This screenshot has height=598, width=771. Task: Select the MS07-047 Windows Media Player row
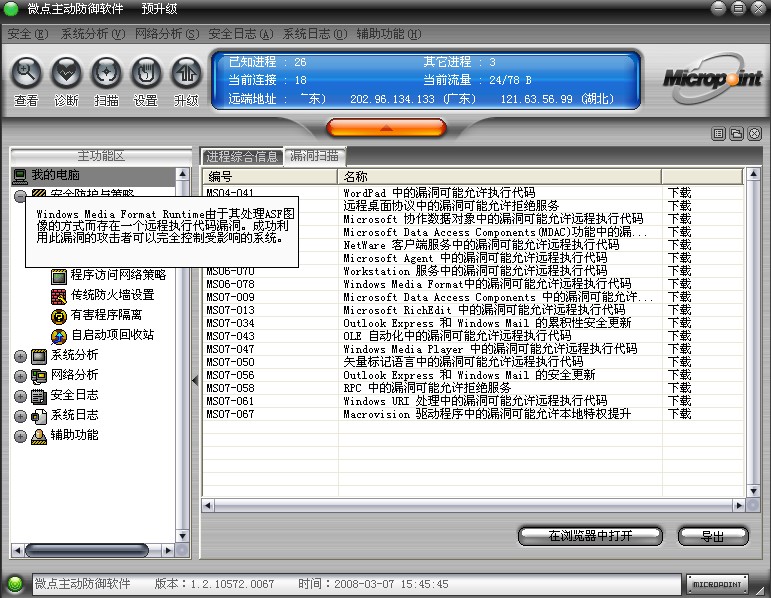(473, 349)
